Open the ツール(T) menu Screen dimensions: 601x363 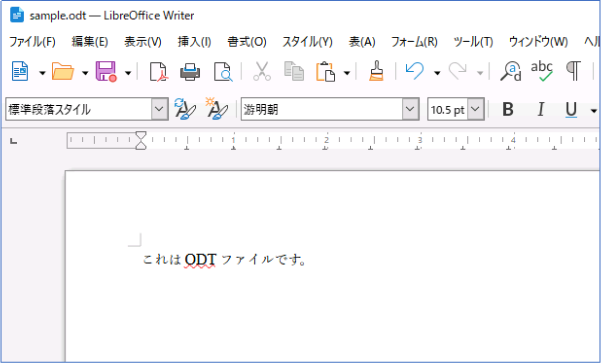coord(473,41)
